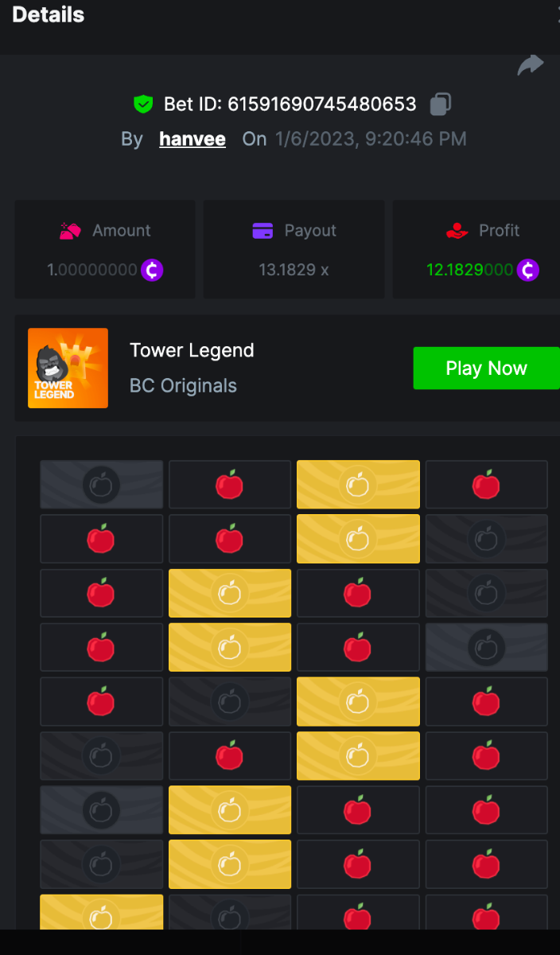Click the Tower Legend title text
This screenshot has height=955, width=560.
pyautogui.click(x=192, y=350)
